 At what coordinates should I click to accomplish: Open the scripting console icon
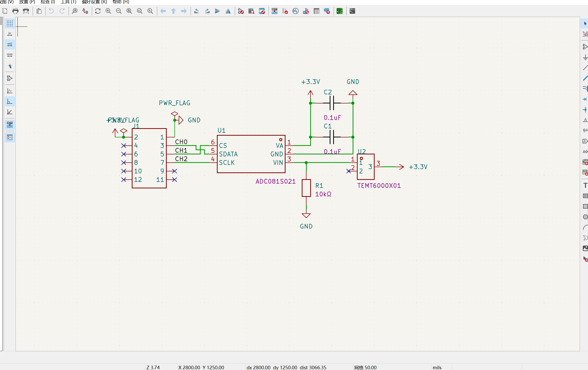(352, 11)
